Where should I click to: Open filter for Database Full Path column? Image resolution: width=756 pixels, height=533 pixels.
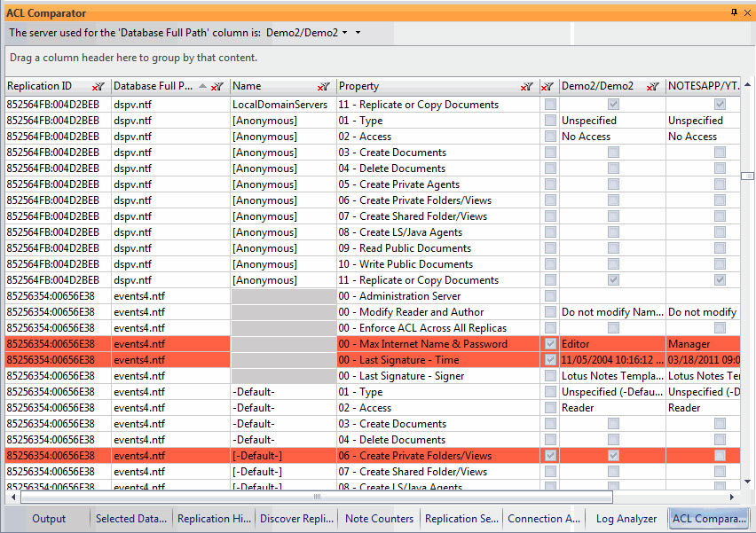click(x=217, y=87)
